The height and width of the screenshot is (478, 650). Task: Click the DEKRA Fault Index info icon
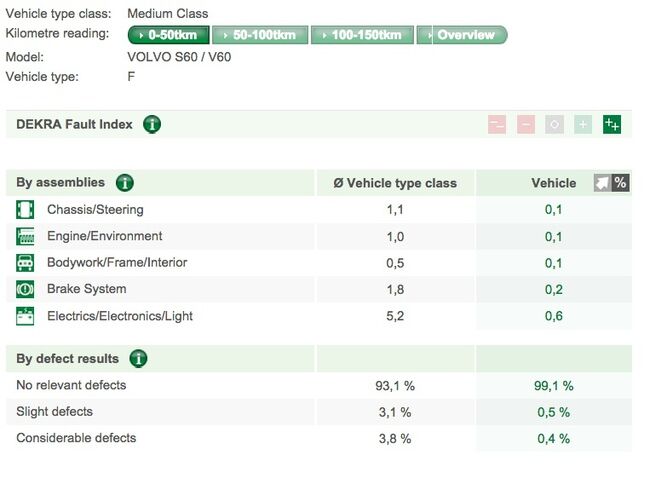click(x=152, y=125)
